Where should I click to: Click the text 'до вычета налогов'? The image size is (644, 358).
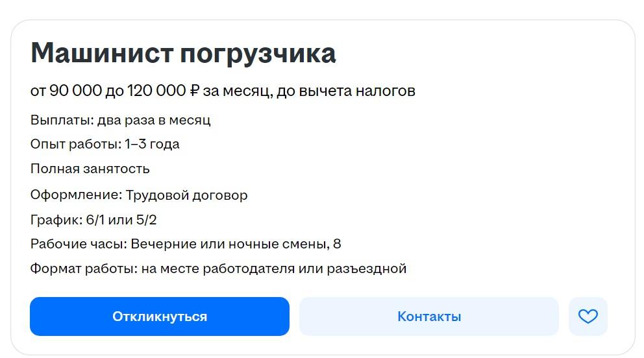(x=346, y=91)
